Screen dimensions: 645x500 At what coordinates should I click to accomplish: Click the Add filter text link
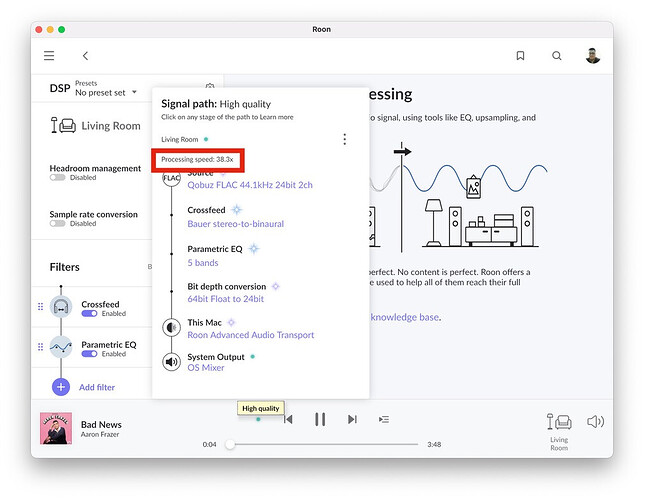(x=97, y=387)
